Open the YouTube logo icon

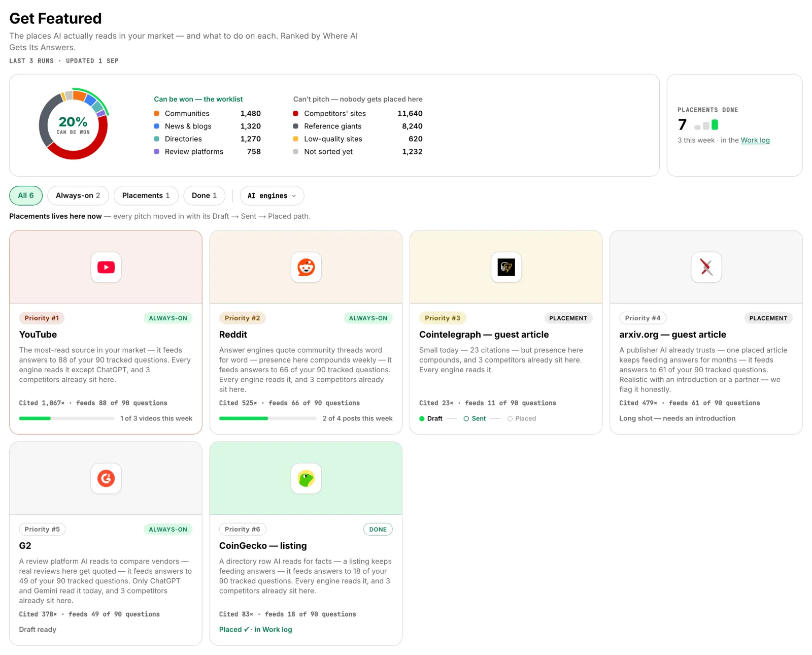(106, 267)
